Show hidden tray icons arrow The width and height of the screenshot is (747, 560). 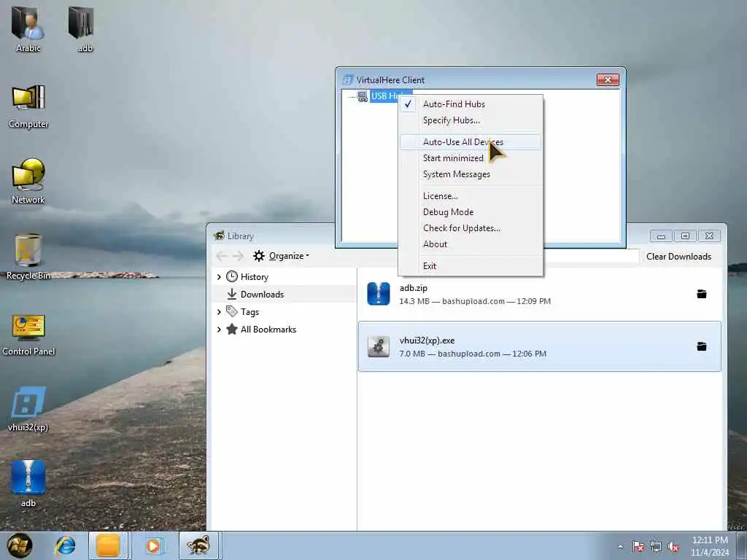pyautogui.click(x=620, y=547)
